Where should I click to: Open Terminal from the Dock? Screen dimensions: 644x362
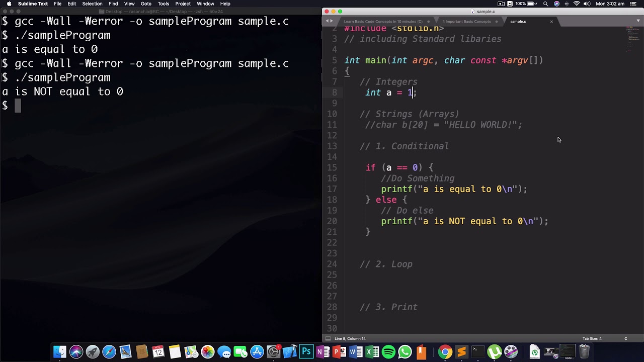(478, 352)
